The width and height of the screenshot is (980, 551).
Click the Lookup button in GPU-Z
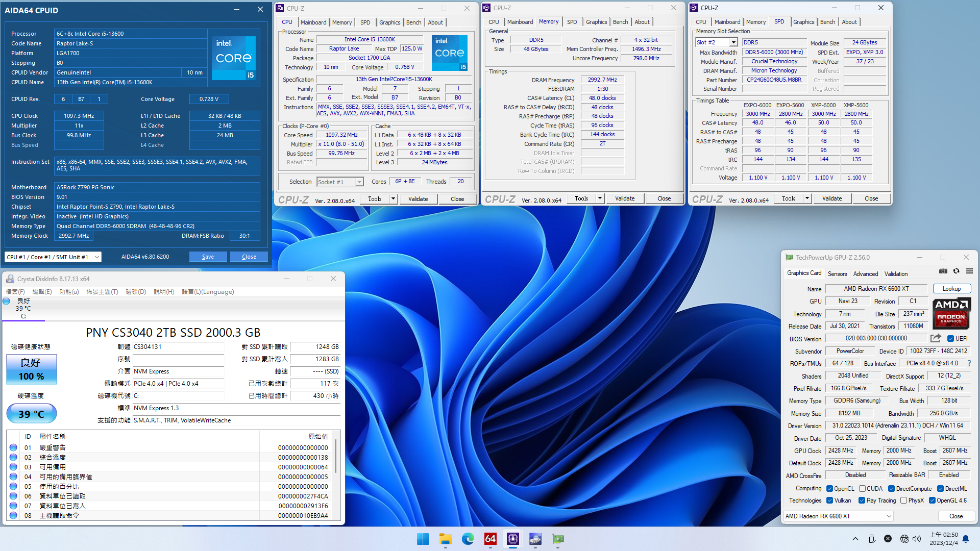pos(951,289)
